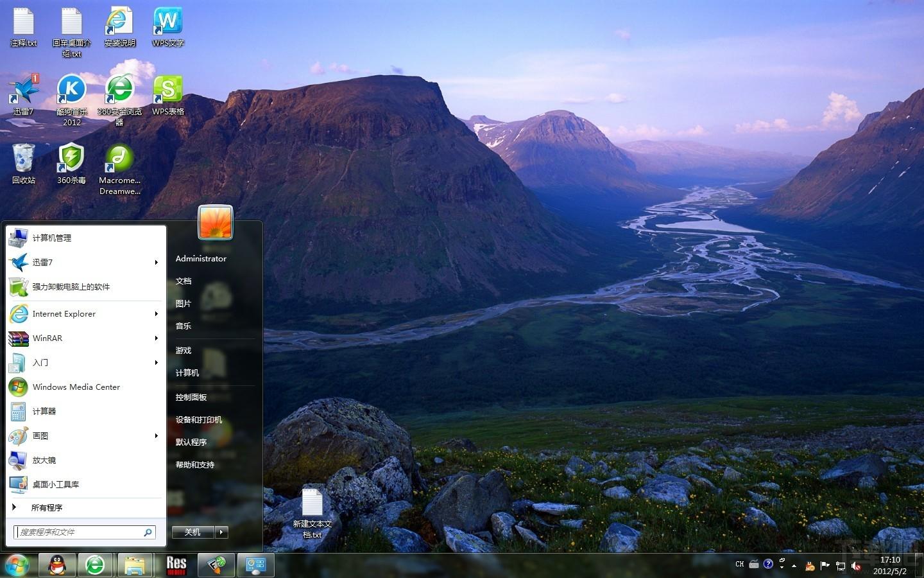Open 控制面板 control panel link

[x=191, y=397]
